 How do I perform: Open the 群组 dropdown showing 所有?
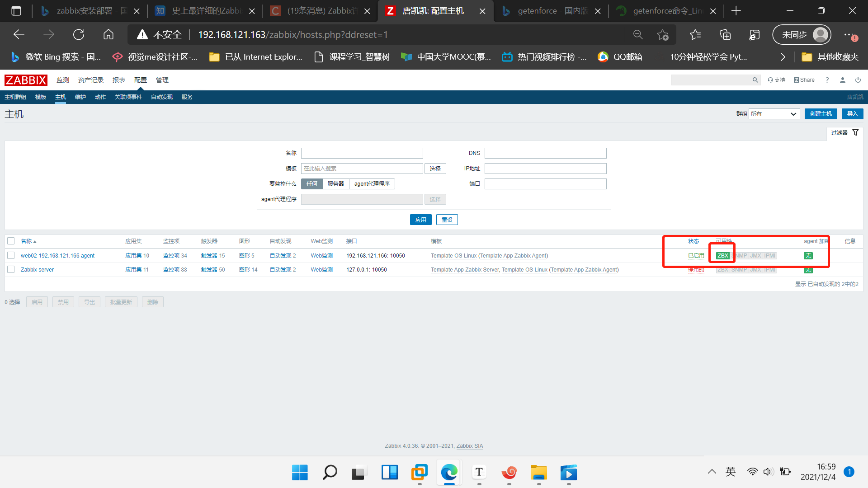774,114
